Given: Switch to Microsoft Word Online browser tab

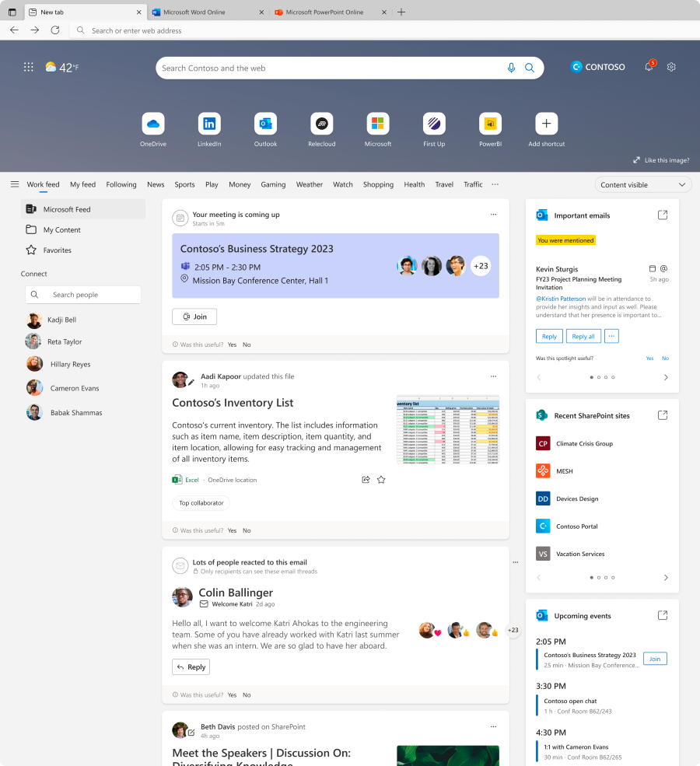Looking at the screenshot, I should (208, 12).
